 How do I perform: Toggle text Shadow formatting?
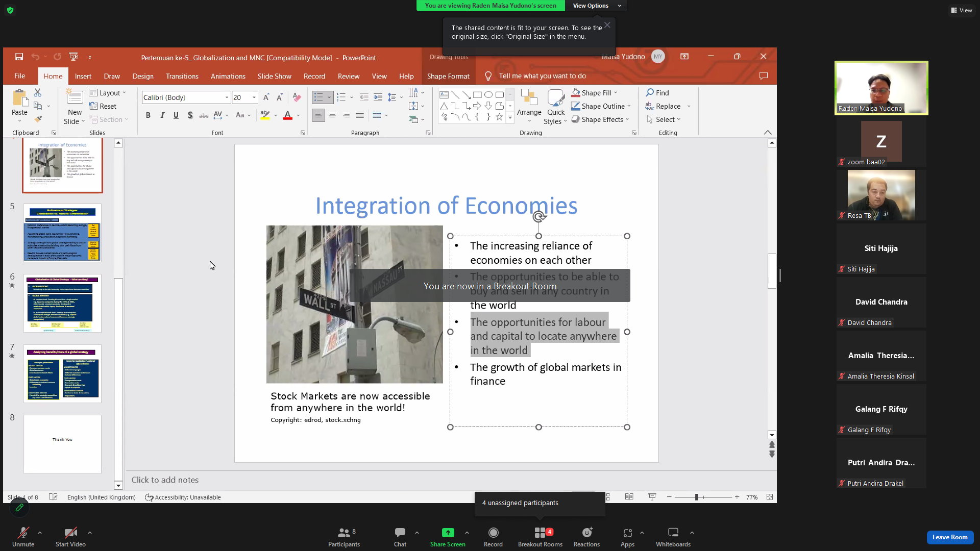(x=190, y=115)
